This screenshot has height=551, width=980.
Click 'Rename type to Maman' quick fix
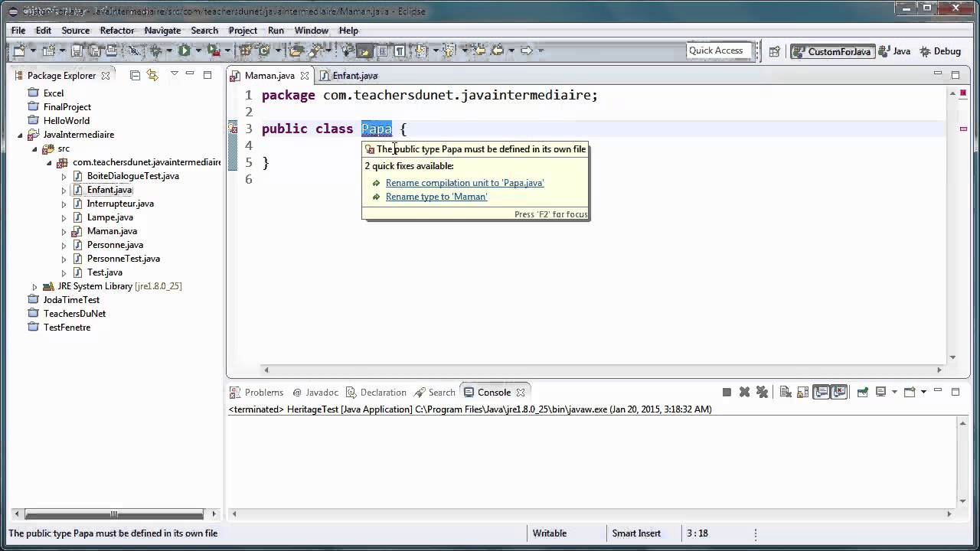click(x=436, y=197)
